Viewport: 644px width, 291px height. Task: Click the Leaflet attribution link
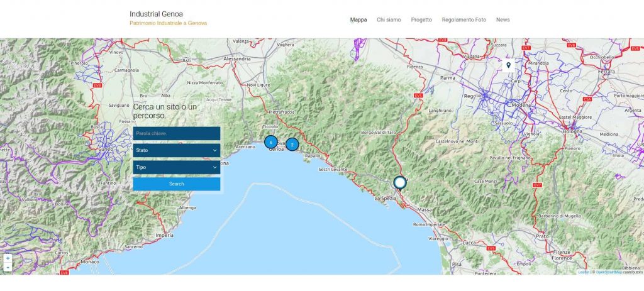click(x=582, y=272)
